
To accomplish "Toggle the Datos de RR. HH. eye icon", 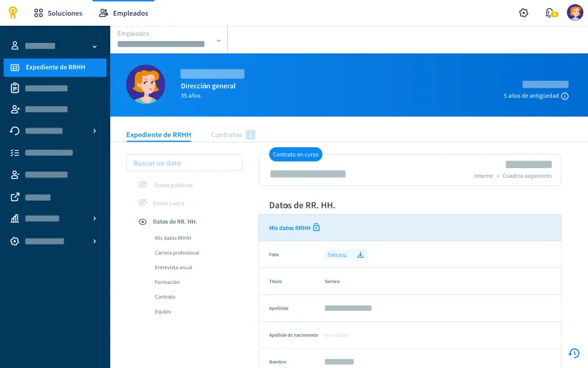I will 143,221.
